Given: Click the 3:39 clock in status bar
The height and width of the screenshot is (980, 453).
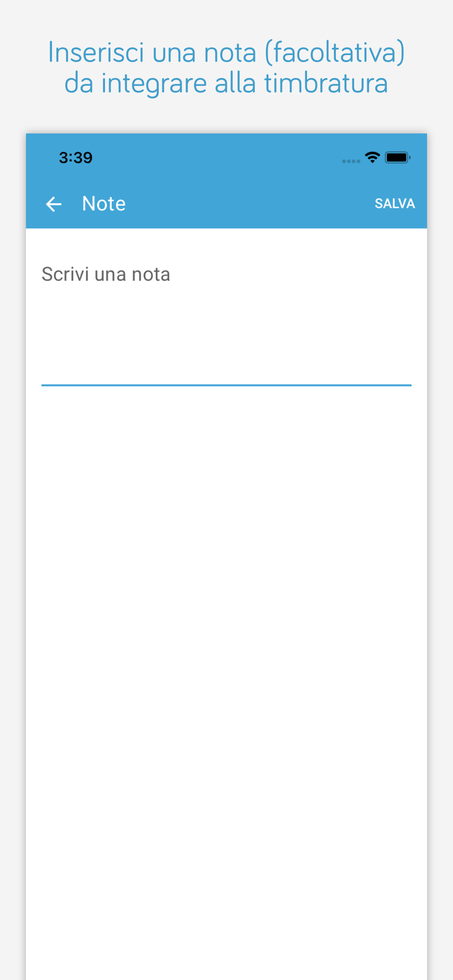Looking at the screenshot, I should (75, 157).
